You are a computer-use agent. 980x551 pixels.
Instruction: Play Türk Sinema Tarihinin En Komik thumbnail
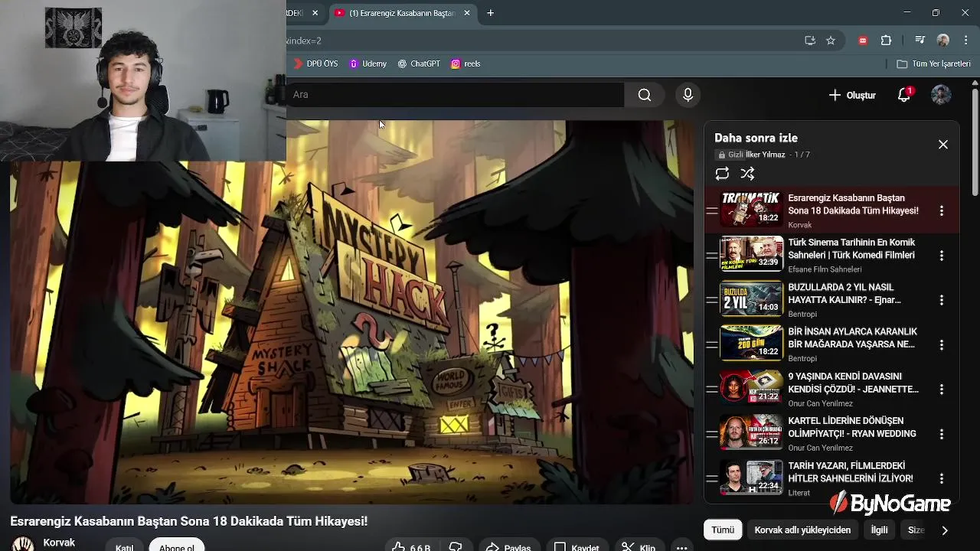pos(752,254)
